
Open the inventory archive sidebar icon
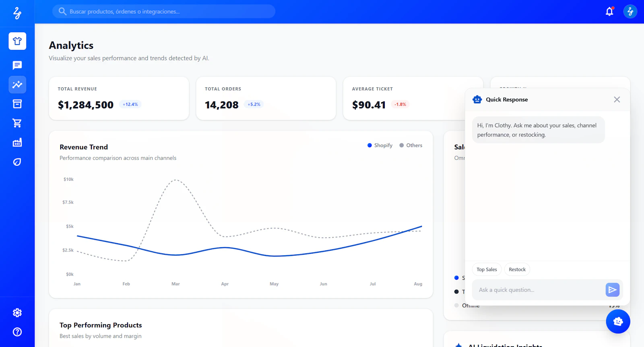point(17,104)
